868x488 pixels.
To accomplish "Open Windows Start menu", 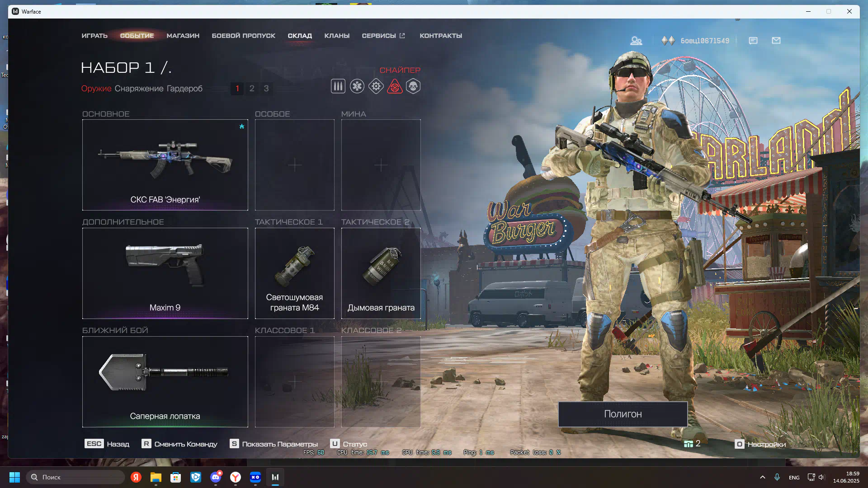I will click(x=14, y=477).
